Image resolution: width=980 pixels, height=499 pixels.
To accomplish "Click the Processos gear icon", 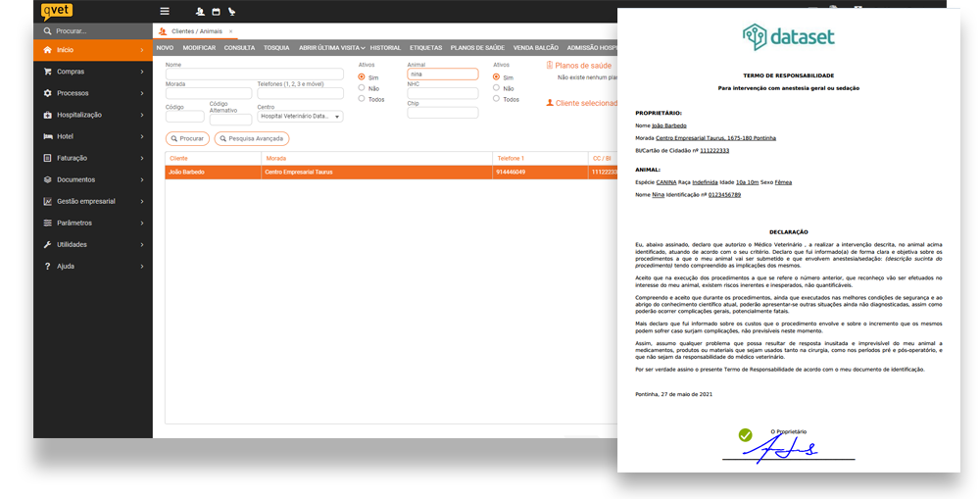I will point(48,93).
